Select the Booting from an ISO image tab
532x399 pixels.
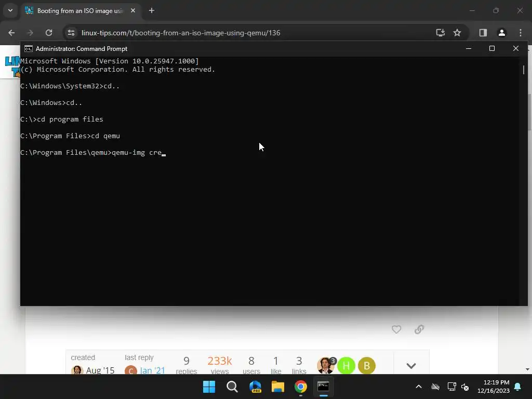pyautogui.click(x=80, y=11)
